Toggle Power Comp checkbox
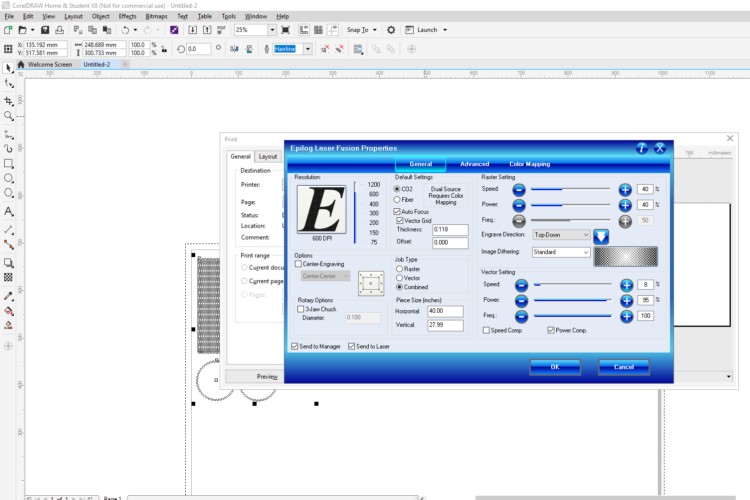Screen dimensions: 750x500 551,330
